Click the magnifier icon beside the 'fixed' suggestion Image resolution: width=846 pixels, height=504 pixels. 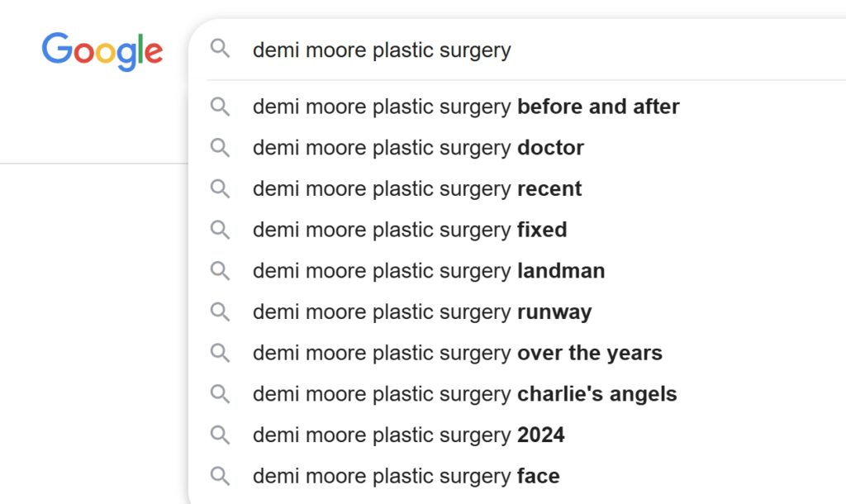coord(220,230)
